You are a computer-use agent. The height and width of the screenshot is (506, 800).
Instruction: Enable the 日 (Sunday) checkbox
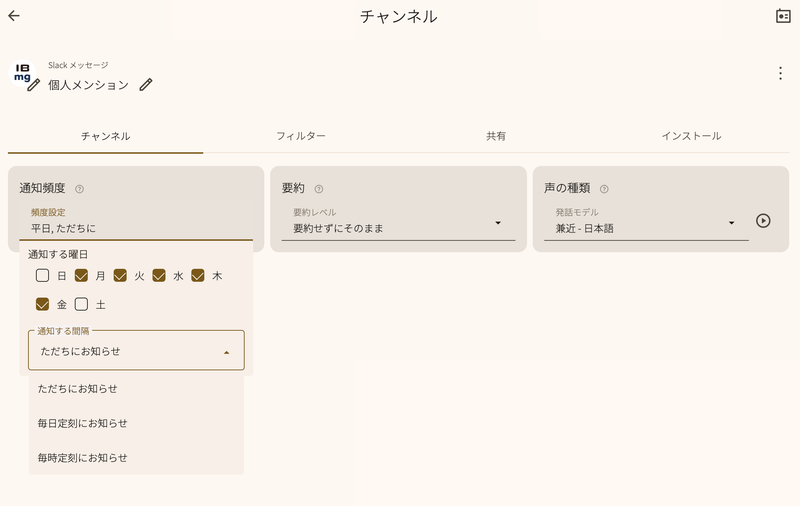point(42,276)
